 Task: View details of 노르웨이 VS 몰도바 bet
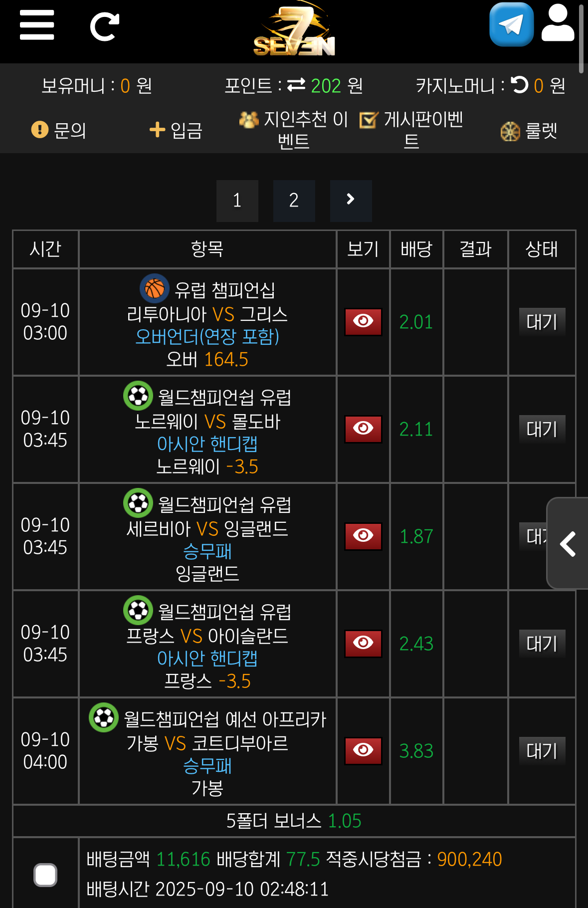tap(363, 429)
